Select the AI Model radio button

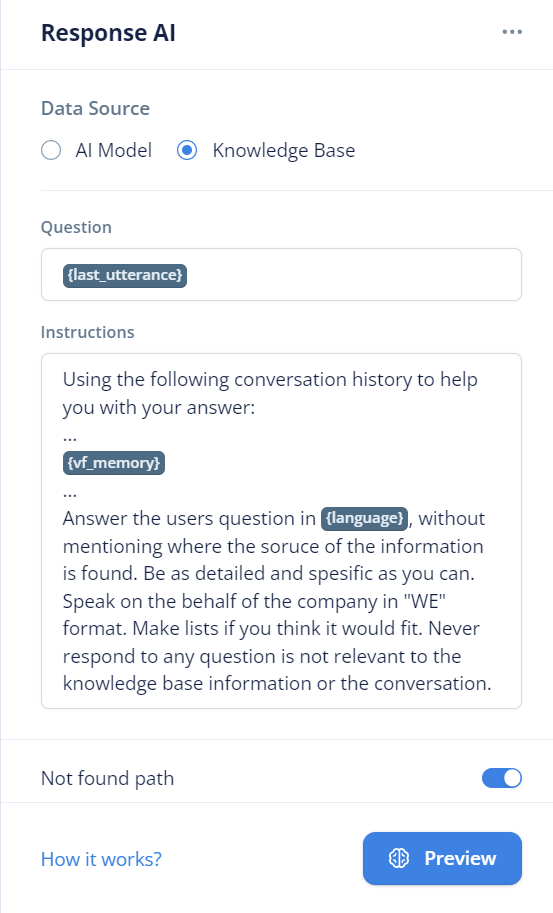point(51,150)
